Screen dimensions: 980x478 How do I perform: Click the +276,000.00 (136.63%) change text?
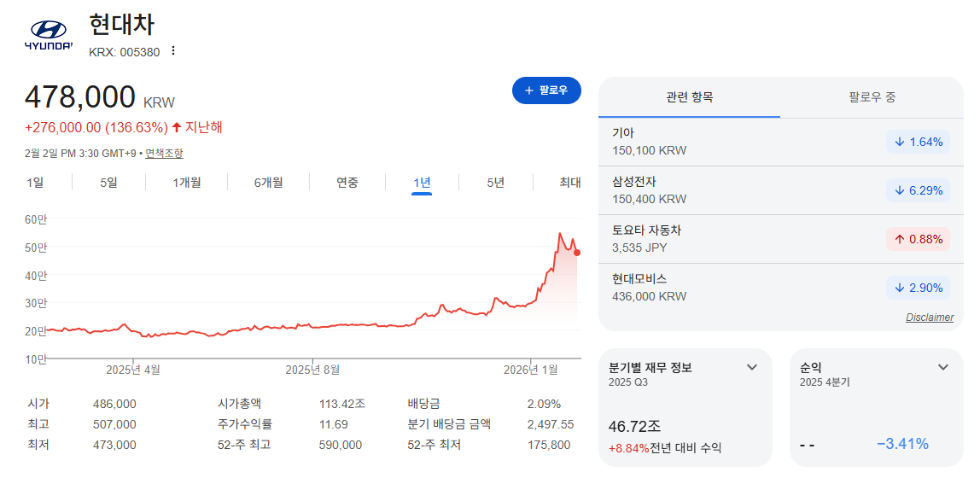point(96,127)
